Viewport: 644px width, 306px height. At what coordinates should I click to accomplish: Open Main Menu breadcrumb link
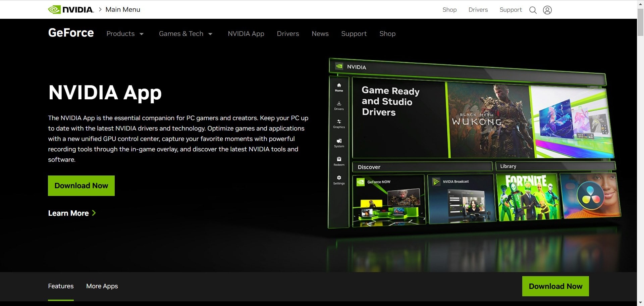[123, 9]
